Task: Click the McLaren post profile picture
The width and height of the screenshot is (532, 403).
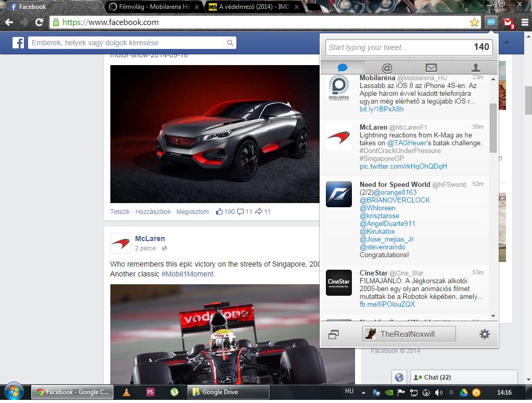Action: 120,243
